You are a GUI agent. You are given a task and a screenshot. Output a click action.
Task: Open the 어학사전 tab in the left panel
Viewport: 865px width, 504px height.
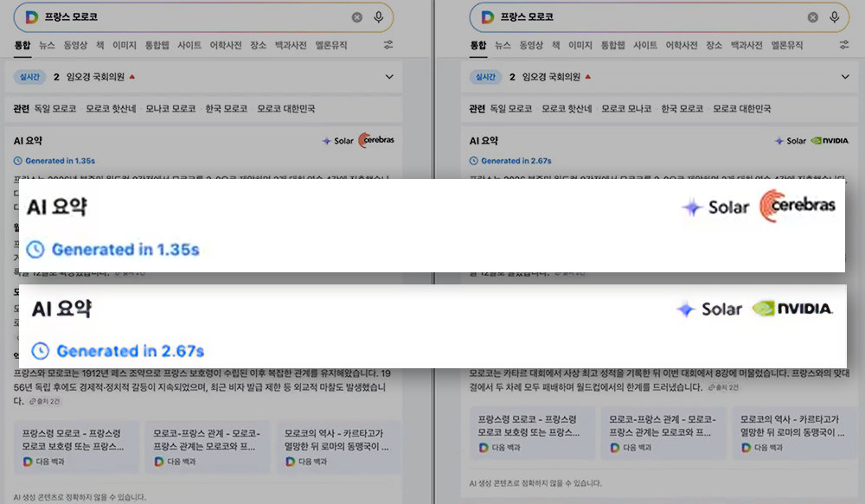coord(226,45)
